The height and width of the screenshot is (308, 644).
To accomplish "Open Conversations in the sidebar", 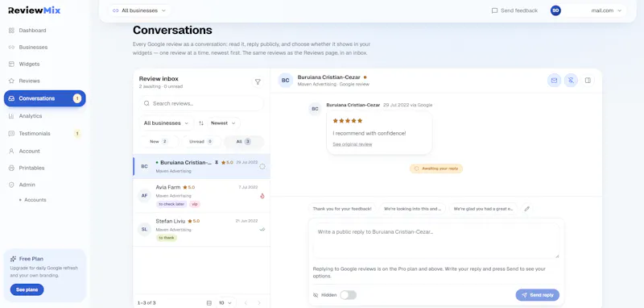I will coord(45,98).
